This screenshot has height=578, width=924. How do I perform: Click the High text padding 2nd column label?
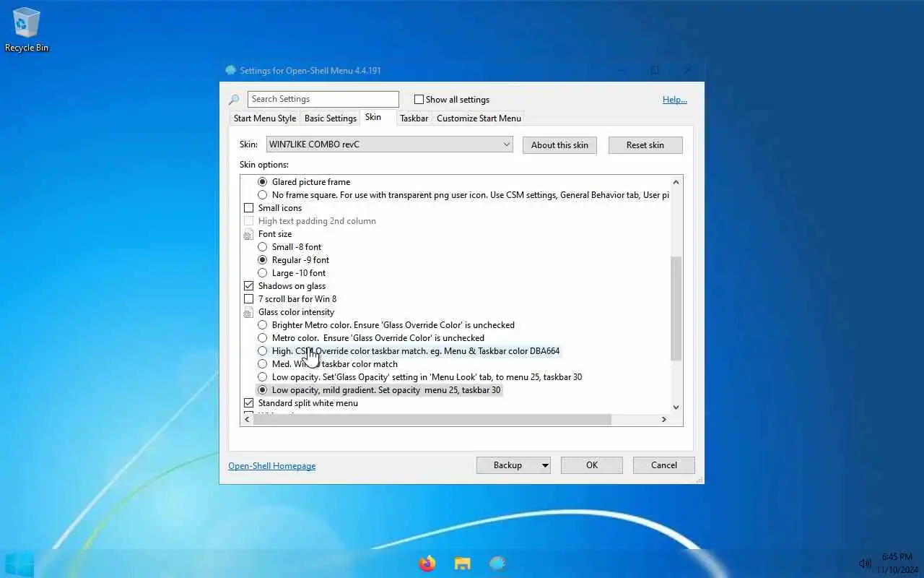tap(317, 221)
